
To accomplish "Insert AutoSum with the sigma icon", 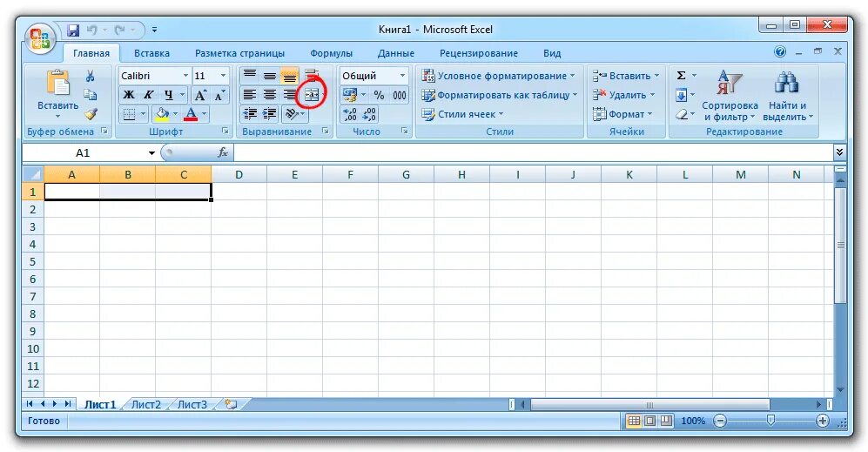I will (682, 75).
